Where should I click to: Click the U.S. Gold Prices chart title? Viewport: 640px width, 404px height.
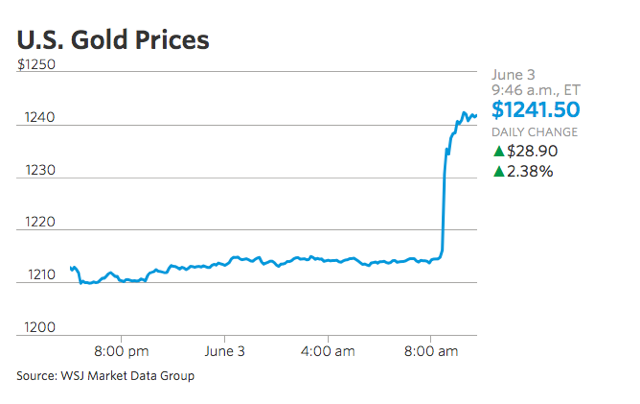(113, 41)
